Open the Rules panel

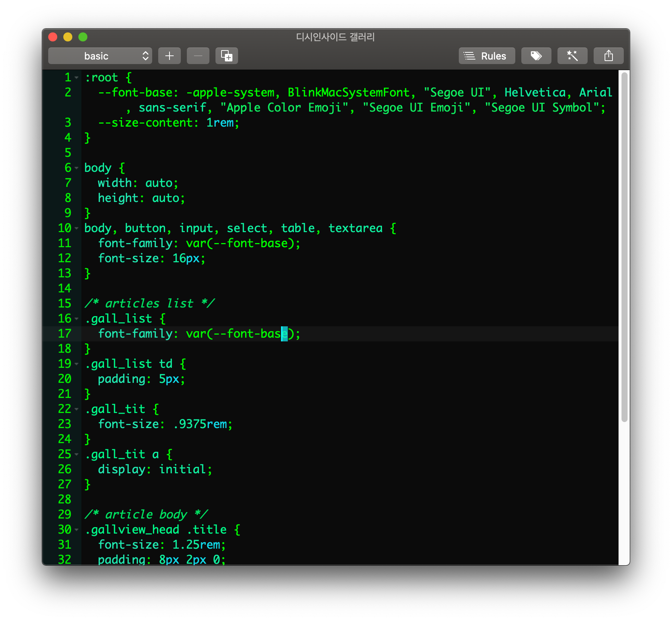click(x=487, y=56)
